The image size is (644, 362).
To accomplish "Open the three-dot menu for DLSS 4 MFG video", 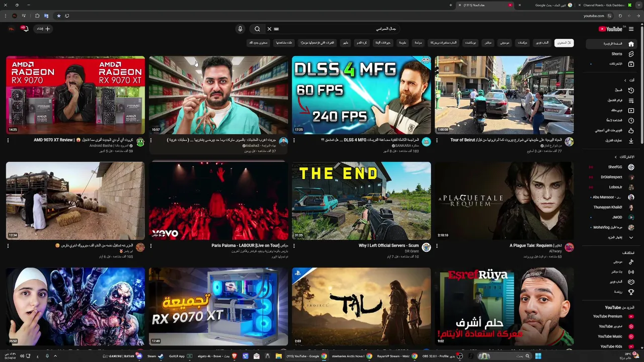I will (x=294, y=140).
